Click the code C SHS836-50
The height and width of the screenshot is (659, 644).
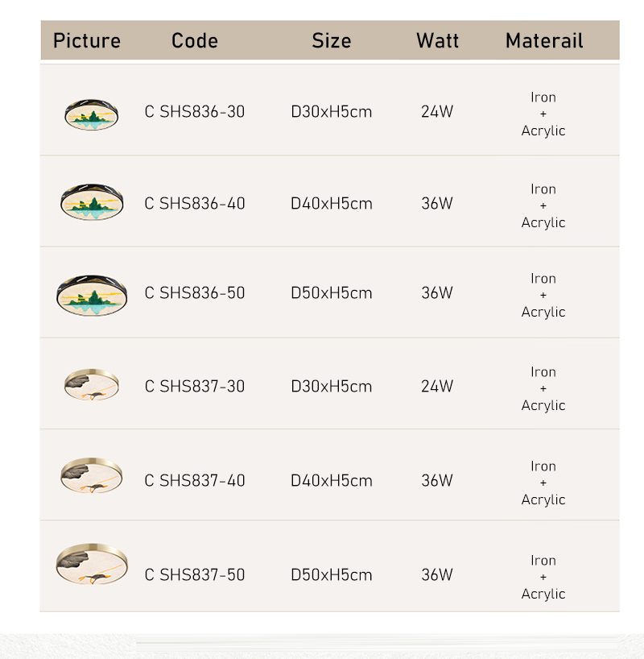click(x=195, y=293)
